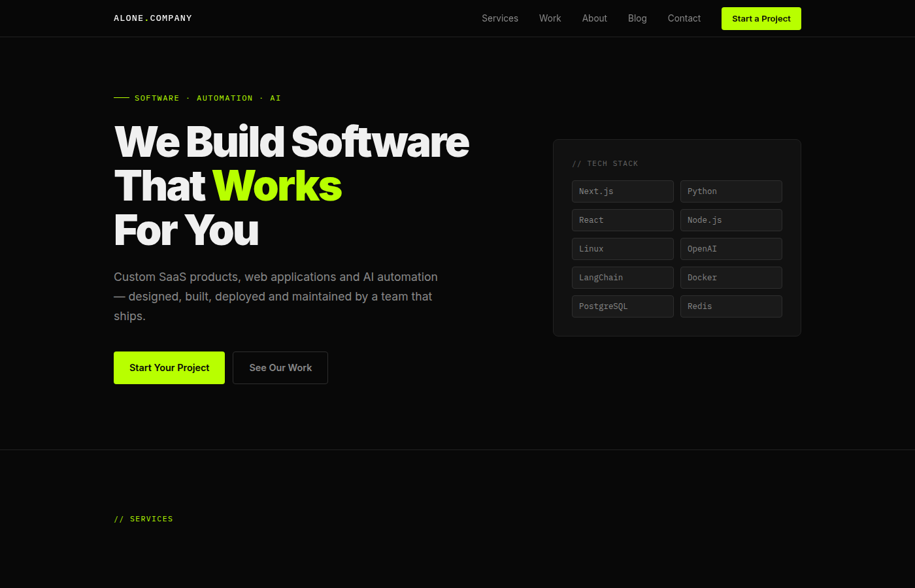This screenshot has width=915, height=588.
Task: Click the // SERVICES section label
Action: pyautogui.click(x=143, y=518)
